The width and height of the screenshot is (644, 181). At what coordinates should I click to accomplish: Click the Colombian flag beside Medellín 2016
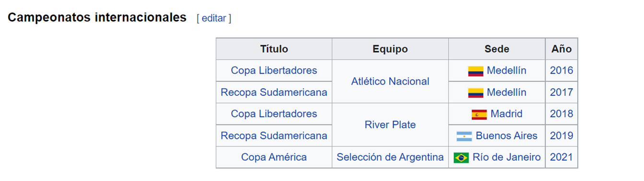[476, 71]
